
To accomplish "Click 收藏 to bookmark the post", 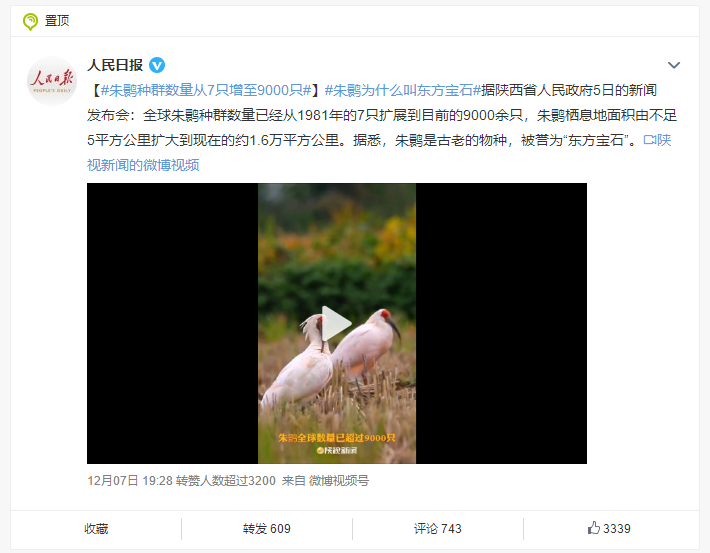I will pyautogui.click(x=96, y=529).
